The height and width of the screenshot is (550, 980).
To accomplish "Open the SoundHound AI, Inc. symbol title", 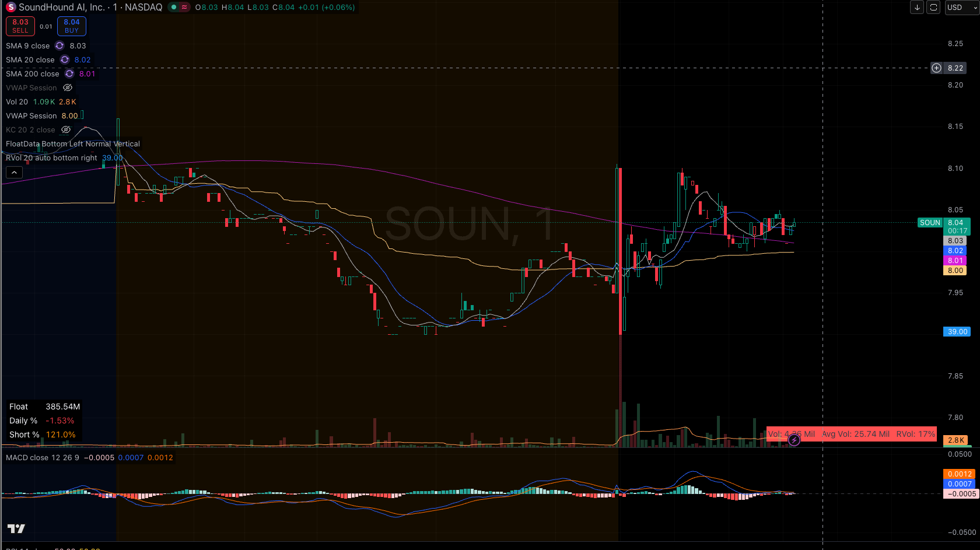I will (62, 8).
